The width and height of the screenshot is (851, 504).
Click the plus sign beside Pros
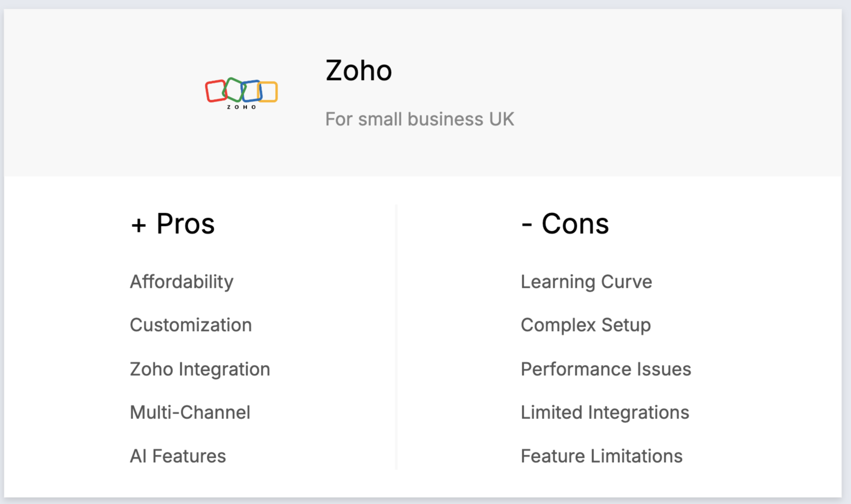139,225
